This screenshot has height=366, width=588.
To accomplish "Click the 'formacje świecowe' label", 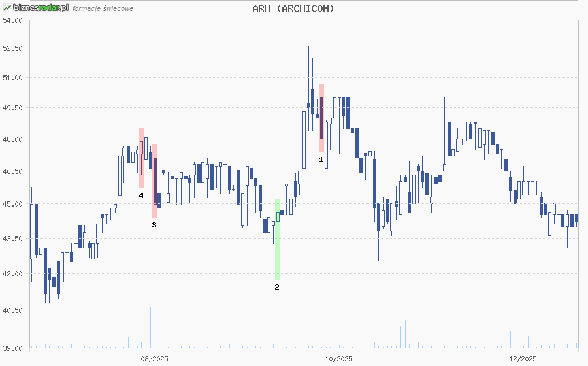I will (x=103, y=8).
